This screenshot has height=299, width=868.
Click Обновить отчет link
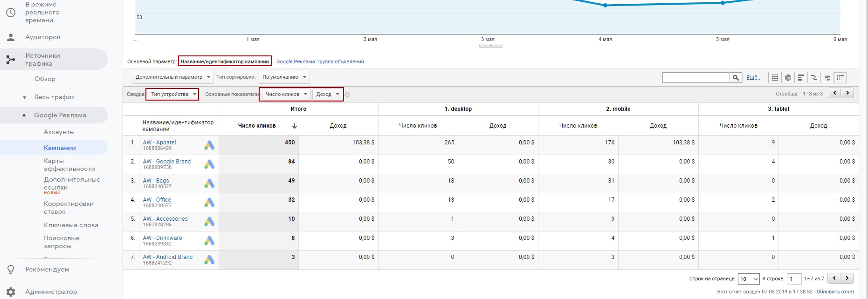pyautogui.click(x=835, y=292)
